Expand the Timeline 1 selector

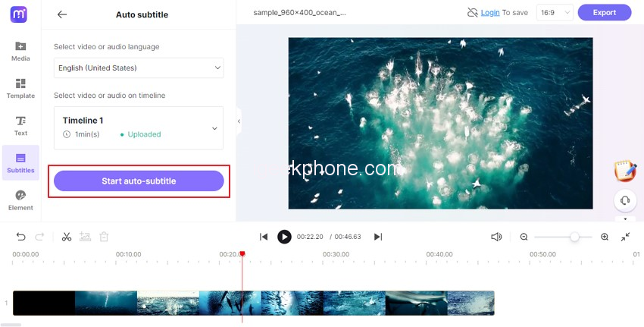click(139, 128)
